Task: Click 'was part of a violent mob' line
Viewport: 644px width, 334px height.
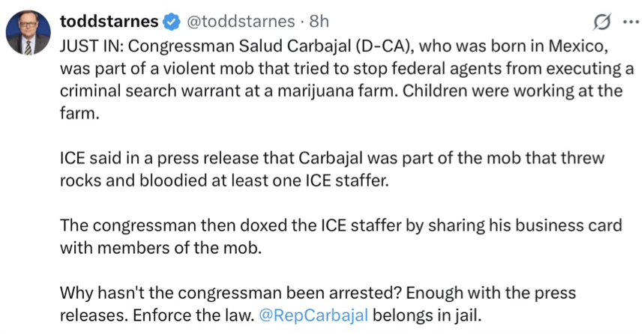Action: tap(347, 69)
